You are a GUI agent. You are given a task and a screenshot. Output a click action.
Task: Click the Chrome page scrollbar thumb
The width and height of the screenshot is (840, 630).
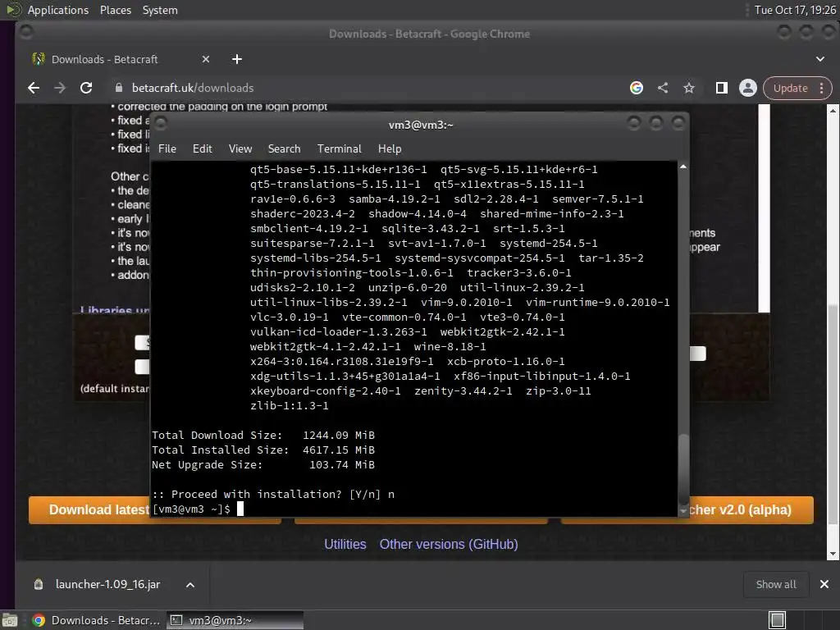pyautogui.click(x=833, y=413)
